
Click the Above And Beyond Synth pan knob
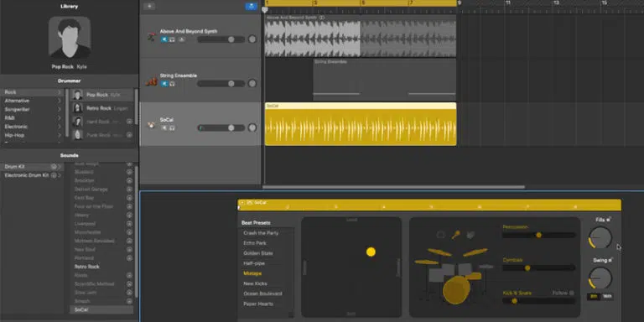(252, 39)
